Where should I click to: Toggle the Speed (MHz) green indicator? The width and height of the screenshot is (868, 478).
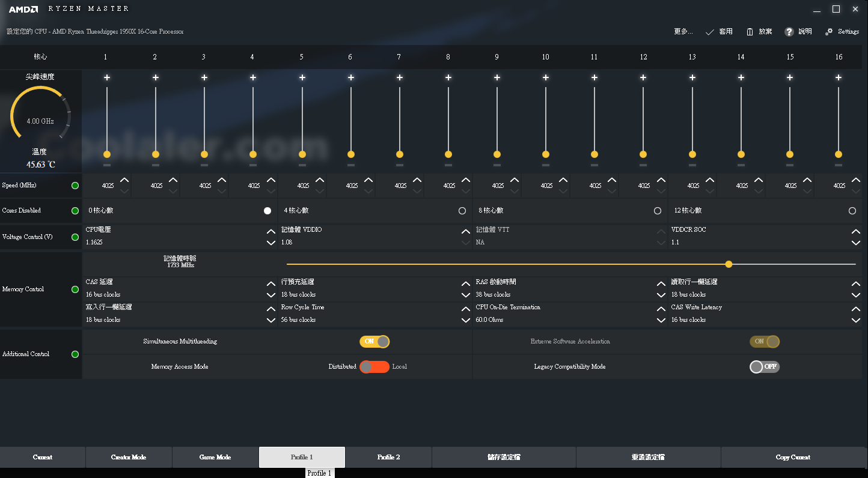pyautogui.click(x=75, y=186)
